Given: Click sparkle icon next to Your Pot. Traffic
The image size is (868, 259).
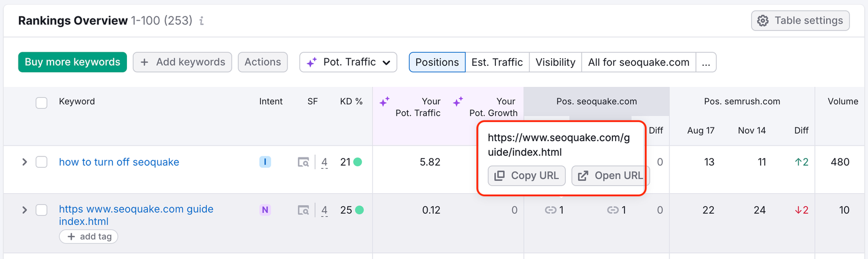Looking at the screenshot, I should point(385,102).
